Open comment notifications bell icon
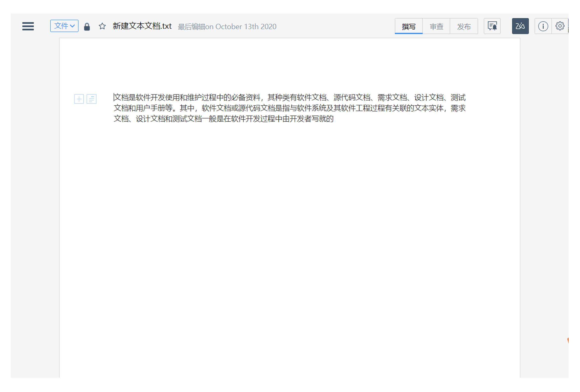The width and height of the screenshot is (580, 392). [492, 26]
